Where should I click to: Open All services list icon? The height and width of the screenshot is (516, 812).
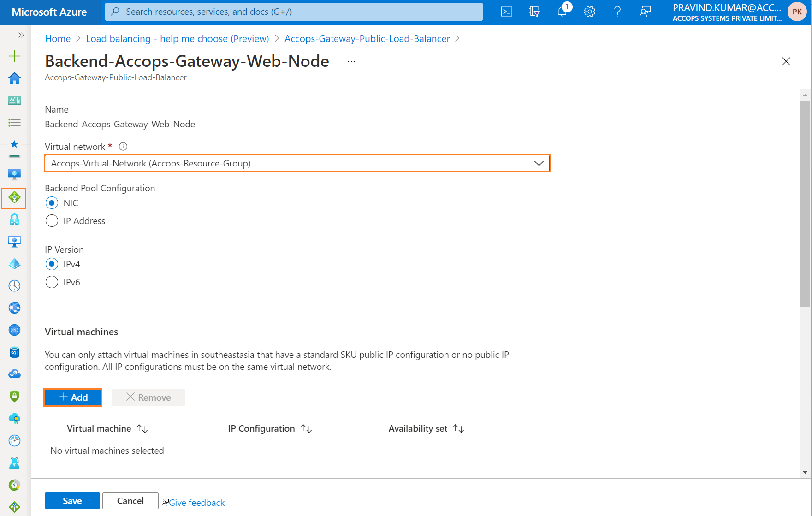[x=14, y=122]
